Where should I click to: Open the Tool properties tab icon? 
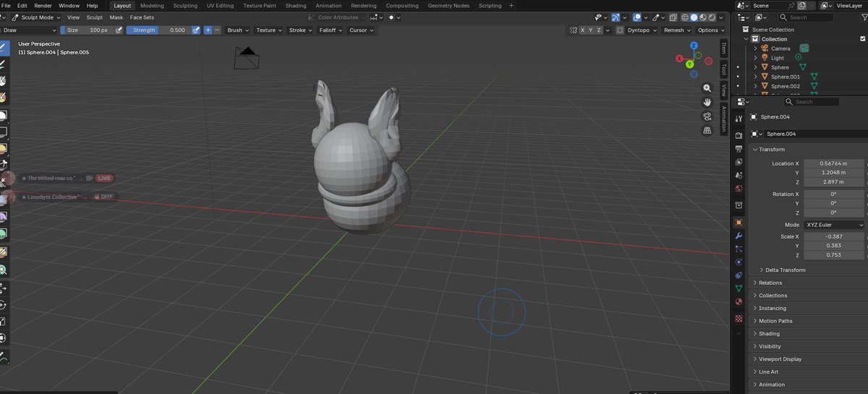pyautogui.click(x=739, y=119)
